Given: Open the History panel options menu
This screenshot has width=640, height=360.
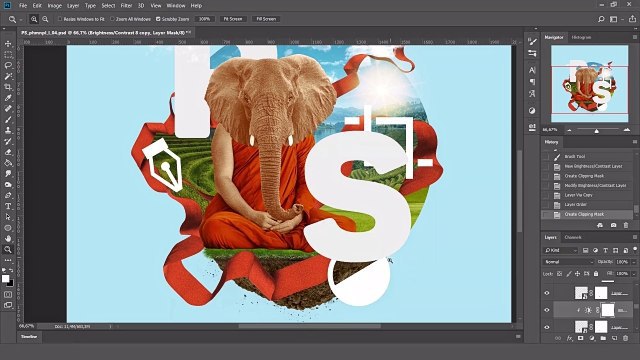Looking at the screenshot, I should (x=635, y=142).
